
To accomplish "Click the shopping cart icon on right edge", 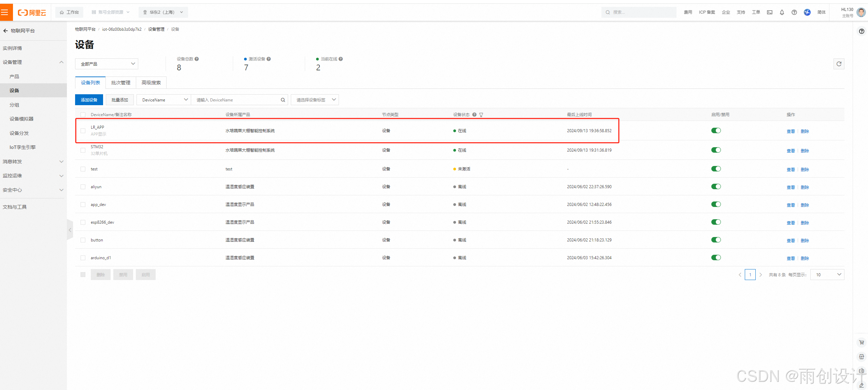I will click(x=861, y=343).
